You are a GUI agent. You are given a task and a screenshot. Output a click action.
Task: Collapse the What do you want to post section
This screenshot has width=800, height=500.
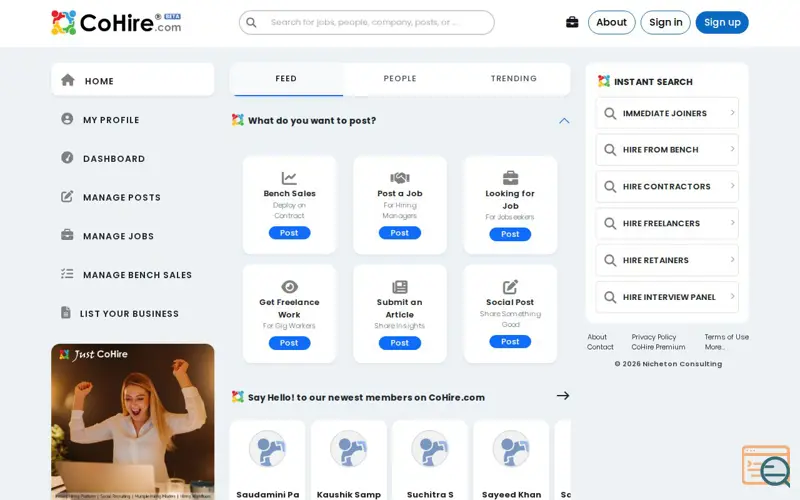564,121
